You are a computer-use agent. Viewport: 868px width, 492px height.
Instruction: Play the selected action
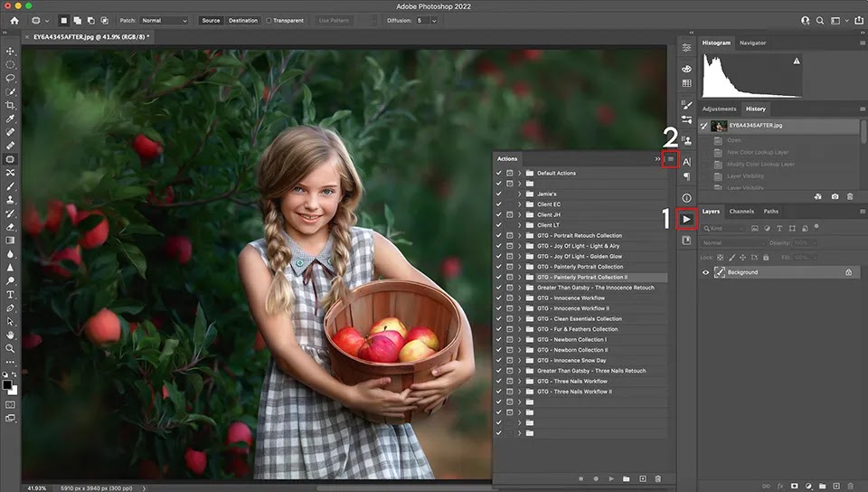click(611, 478)
